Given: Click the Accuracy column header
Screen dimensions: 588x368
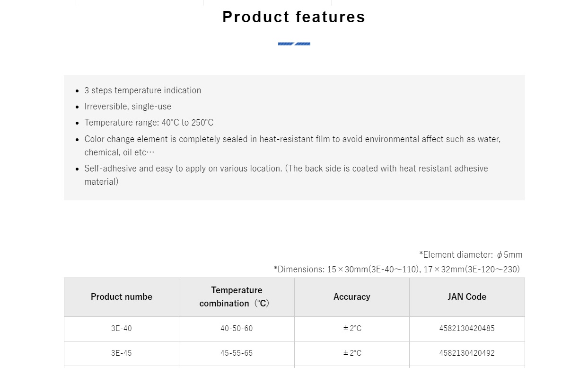Looking at the screenshot, I should click(352, 297).
